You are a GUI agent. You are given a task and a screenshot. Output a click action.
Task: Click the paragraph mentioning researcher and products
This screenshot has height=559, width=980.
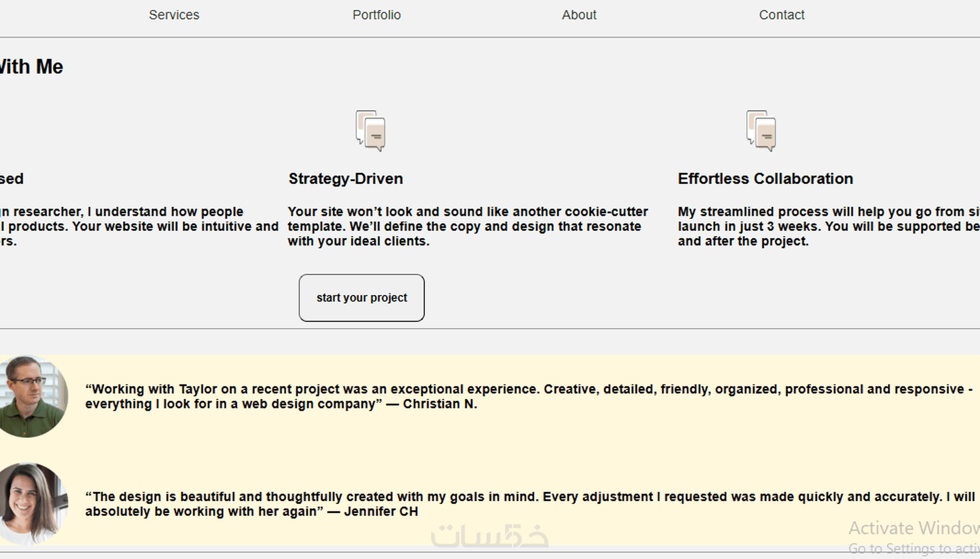click(x=138, y=226)
